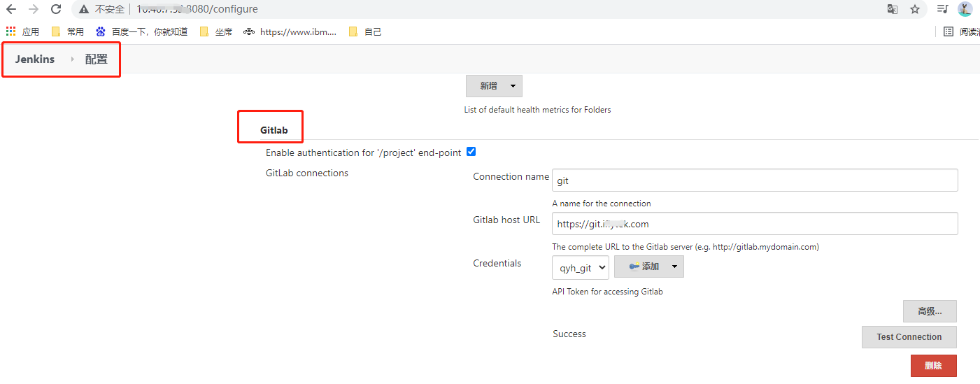Click the GitLab connections label
This screenshot has width=980, height=384.
(307, 173)
